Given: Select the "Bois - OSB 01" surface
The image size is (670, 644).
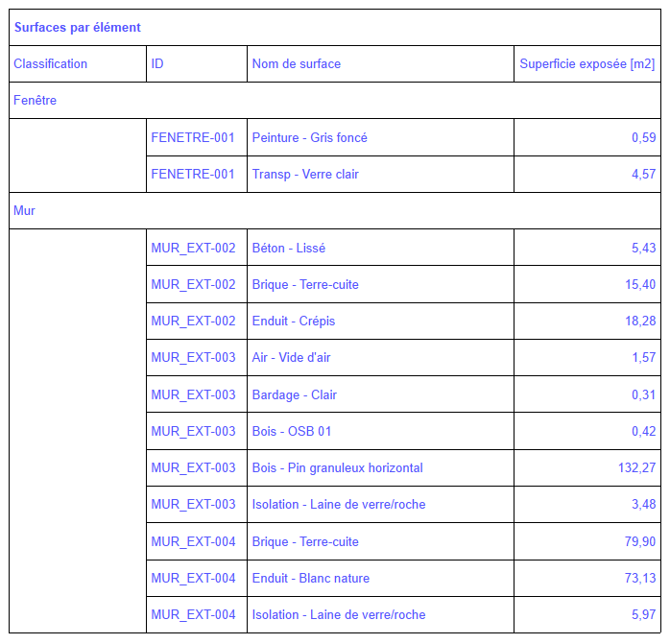Looking at the screenshot, I should (x=291, y=432).
